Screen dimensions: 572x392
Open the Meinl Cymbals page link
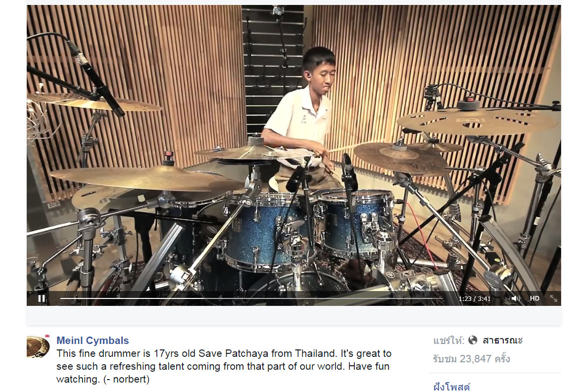tap(93, 340)
